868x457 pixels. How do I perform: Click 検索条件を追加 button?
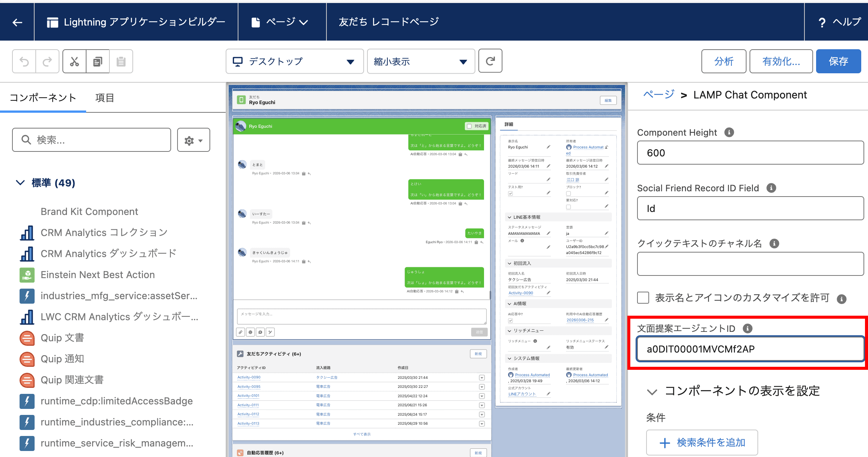[702, 442]
